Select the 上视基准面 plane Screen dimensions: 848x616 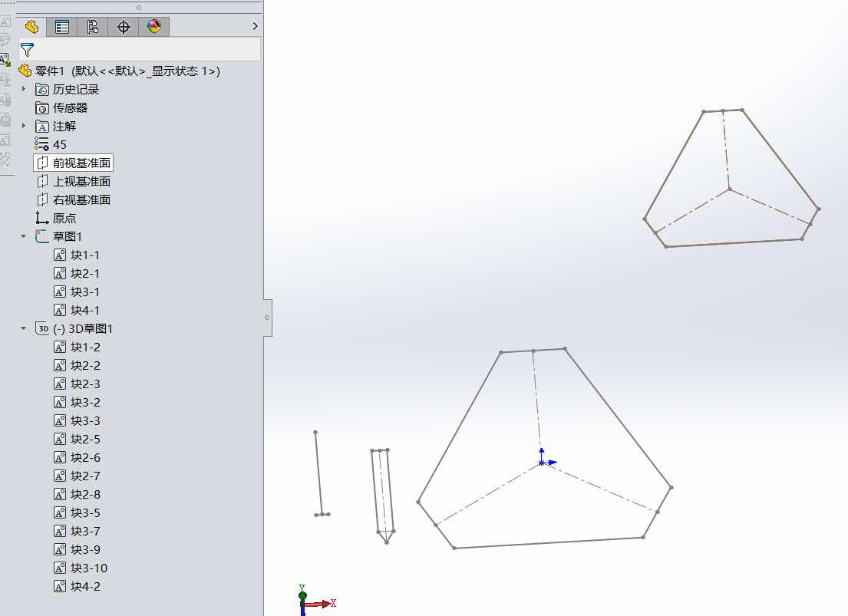point(81,181)
